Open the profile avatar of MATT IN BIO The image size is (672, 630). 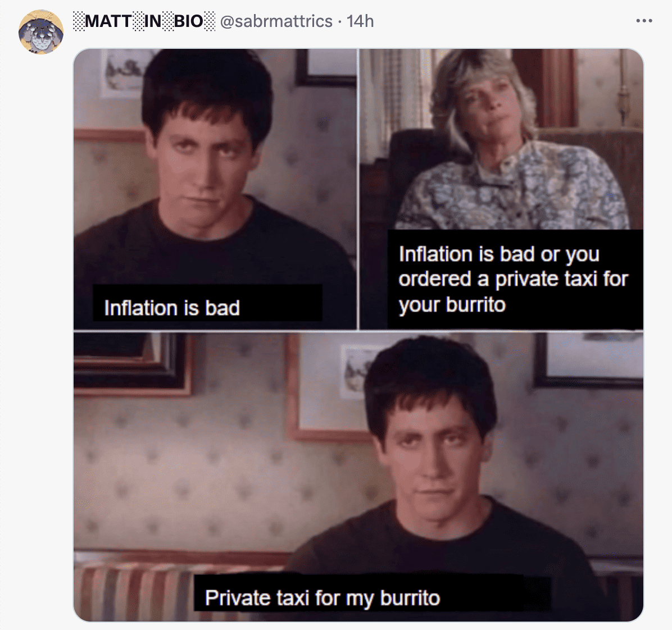click(x=40, y=32)
